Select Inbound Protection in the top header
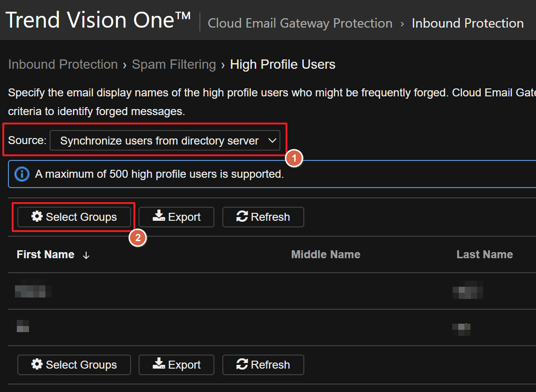 [x=467, y=23]
